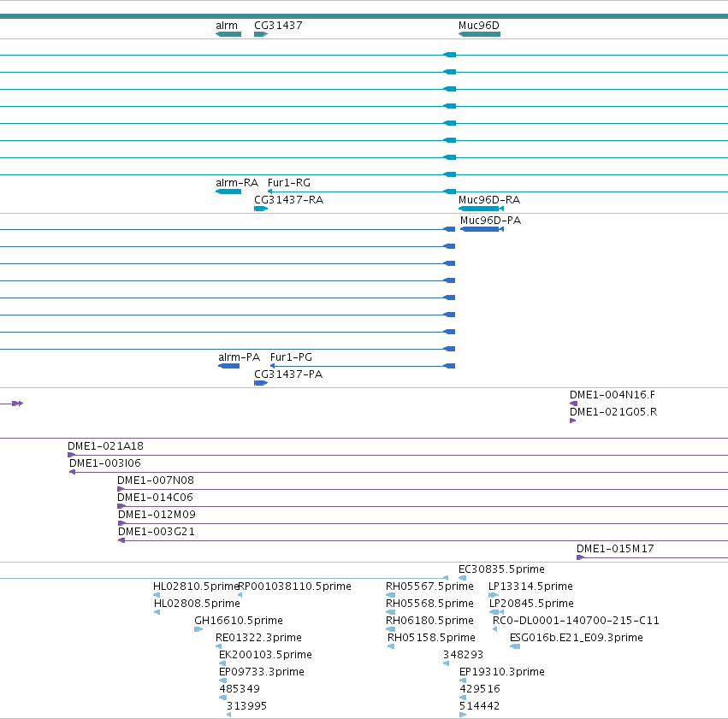Select EST HL02810.5prime
The height and width of the screenshot is (719, 728).
point(157,595)
